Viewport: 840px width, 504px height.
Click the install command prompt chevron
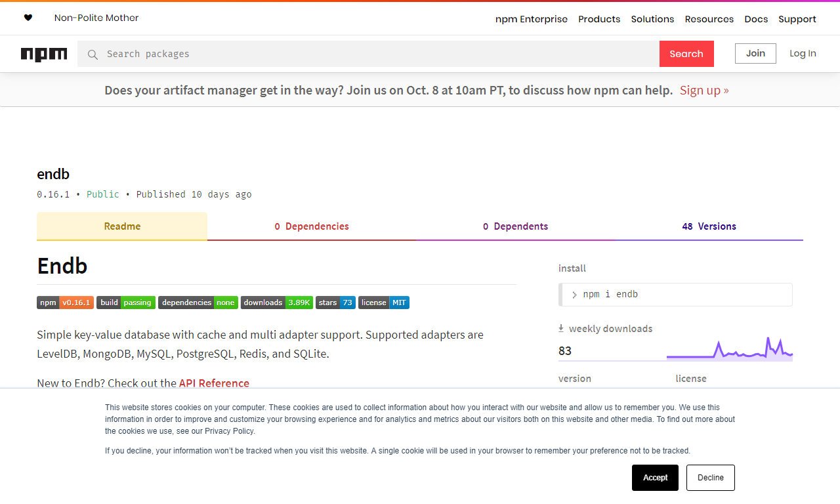(574, 295)
